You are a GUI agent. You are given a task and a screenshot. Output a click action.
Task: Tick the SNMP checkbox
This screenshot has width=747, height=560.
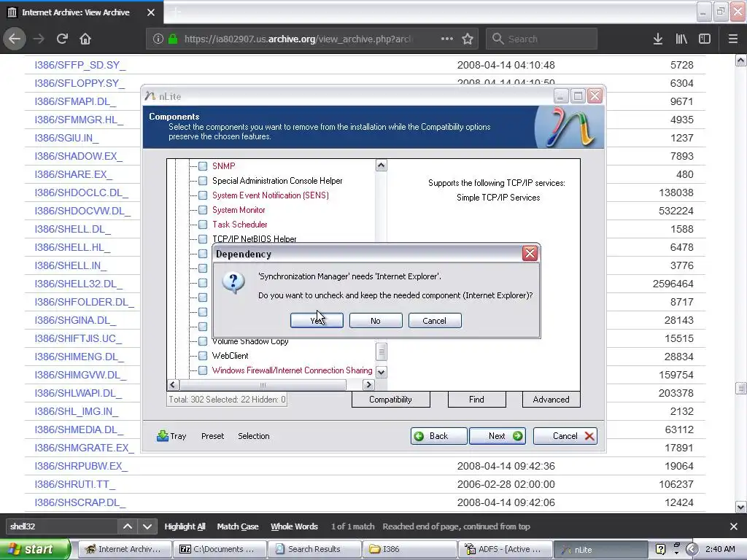pos(203,166)
